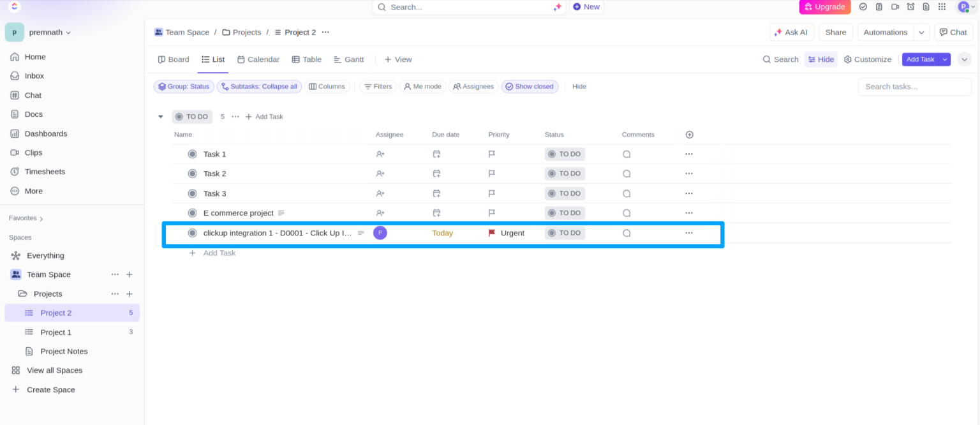Viewport: 980px width, 425px height.
Task: Focus the Search tasks input field
Action: (915, 87)
